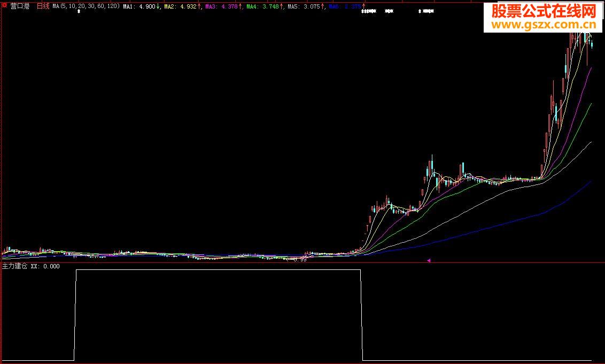The image size is (605, 364).
Task: Click the 0.99 lowest price marker
Action: pyautogui.click(x=300, y=260)
